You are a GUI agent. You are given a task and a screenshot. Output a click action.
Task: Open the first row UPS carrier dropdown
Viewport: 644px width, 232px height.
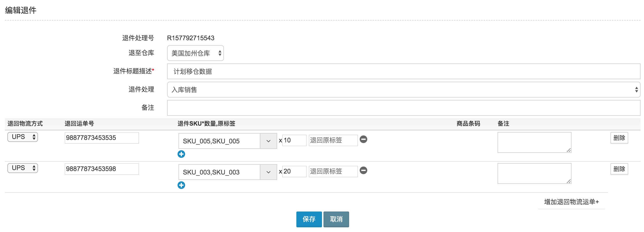pos(23,137)
